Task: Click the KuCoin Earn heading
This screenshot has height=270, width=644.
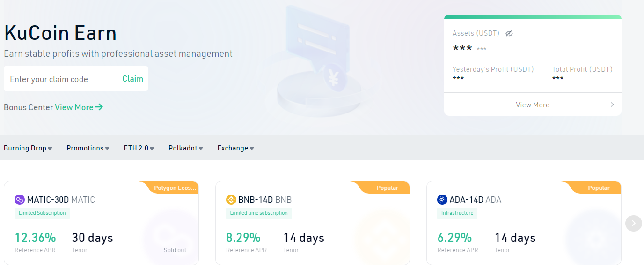Action: (x=60, y=33)
